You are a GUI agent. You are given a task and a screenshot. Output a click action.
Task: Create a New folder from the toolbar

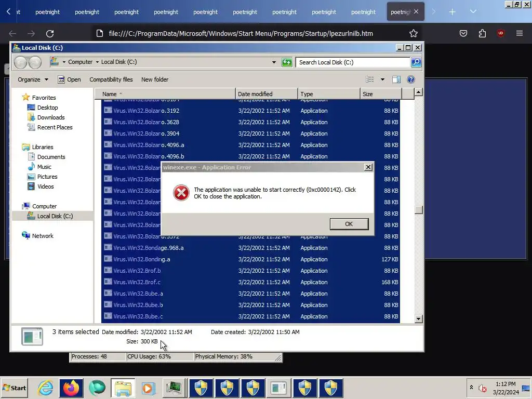tap(155, 79)
